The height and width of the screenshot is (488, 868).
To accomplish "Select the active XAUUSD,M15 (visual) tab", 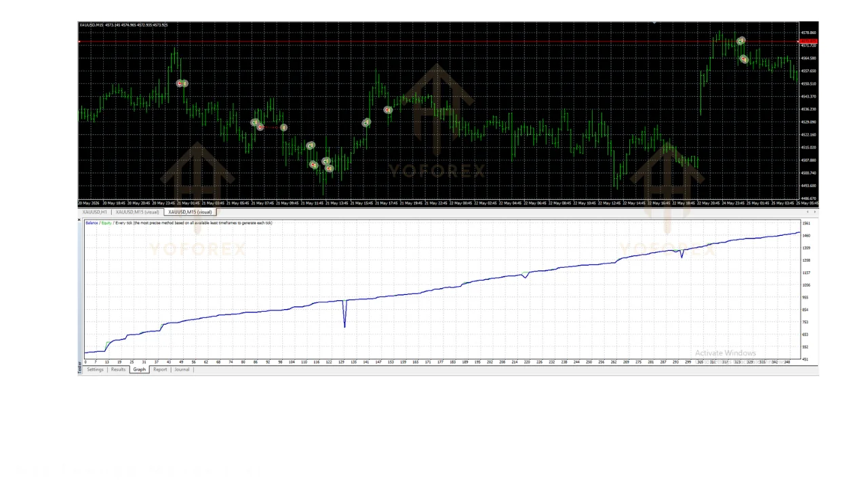I will (x=191, y=212).
